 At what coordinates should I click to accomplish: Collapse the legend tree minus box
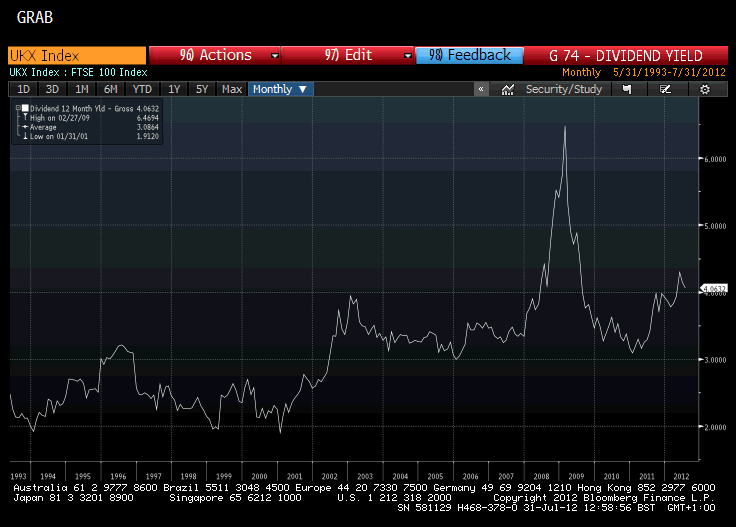pos(17,108)
